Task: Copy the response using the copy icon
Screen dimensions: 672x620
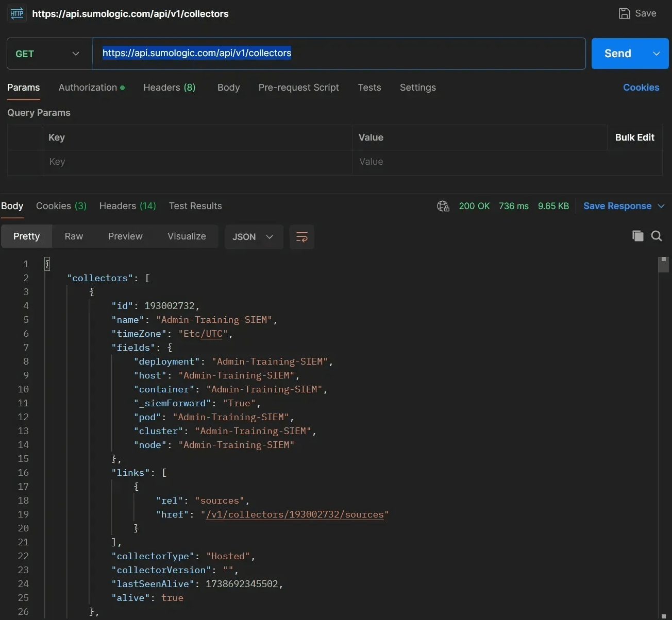Action: pyautogui.click(x=637, y=236)
